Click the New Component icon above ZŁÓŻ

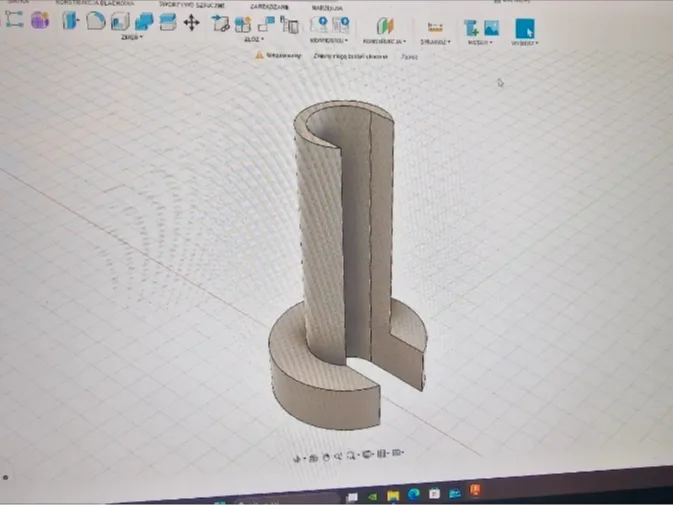coord(220,23)
